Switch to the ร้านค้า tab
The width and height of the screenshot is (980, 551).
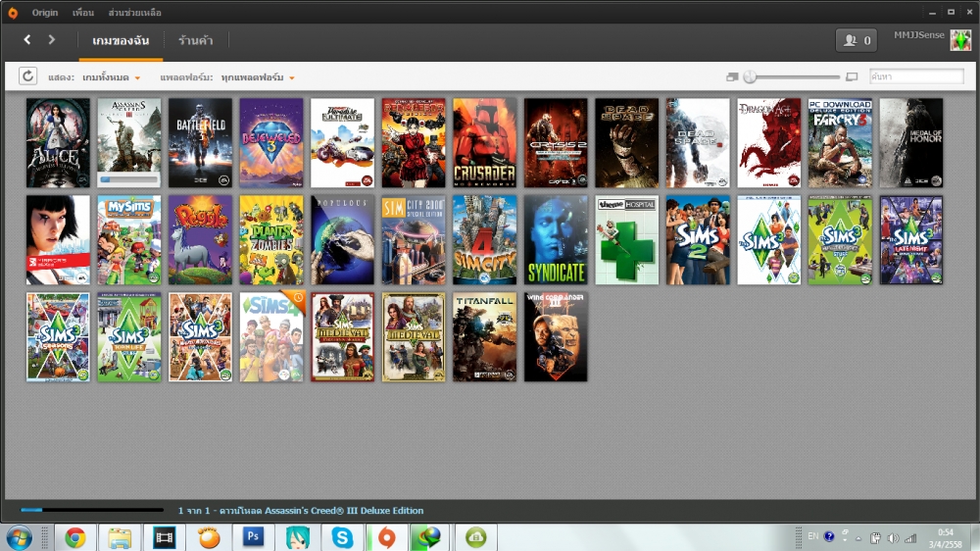point(196,40)
